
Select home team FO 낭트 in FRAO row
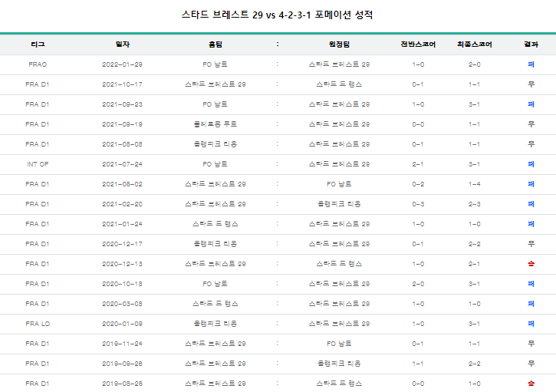[x=215, y=64]
